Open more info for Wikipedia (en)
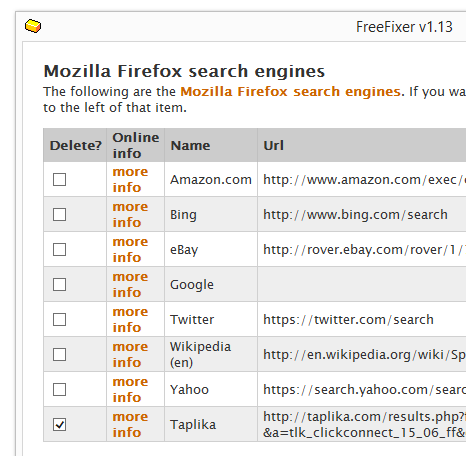 tap(130, 354)
